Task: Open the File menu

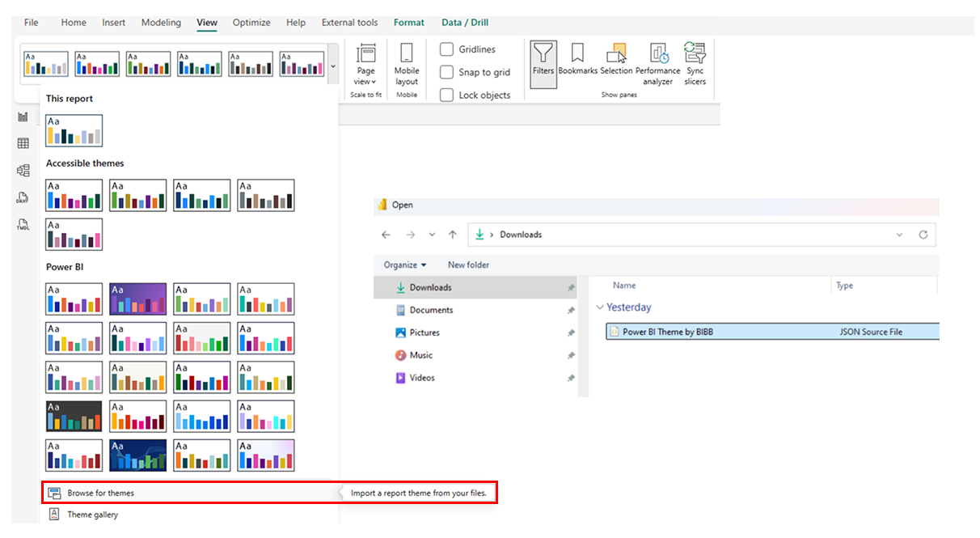Action: click(32, 23)
